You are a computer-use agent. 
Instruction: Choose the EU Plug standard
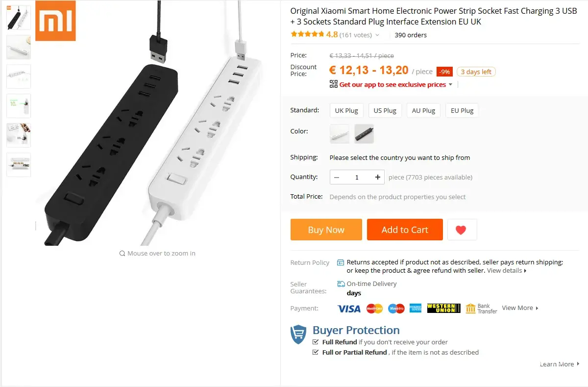tap(462, 110)
